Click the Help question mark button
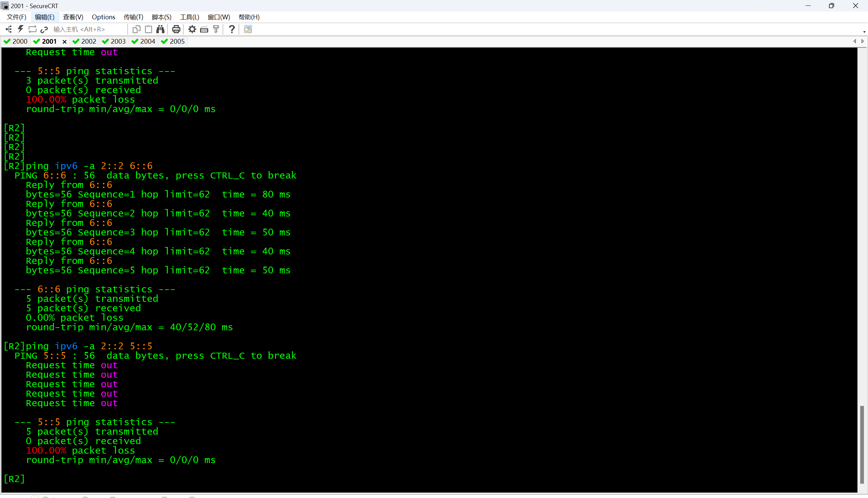Screen dimensions: 868x498 coord(232,29)
